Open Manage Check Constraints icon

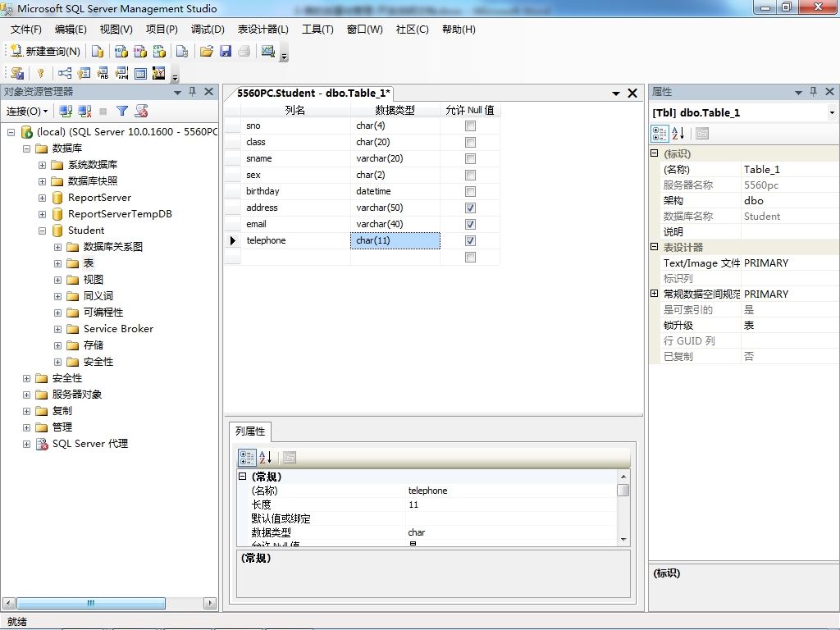coord(140,73)
